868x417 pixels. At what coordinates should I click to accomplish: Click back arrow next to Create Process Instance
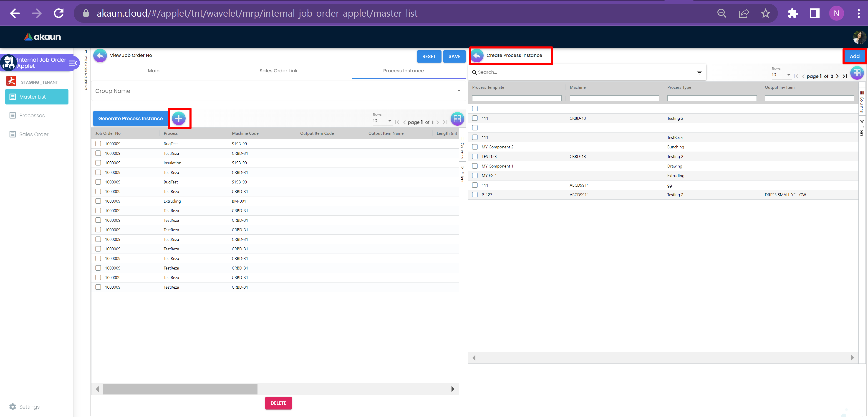[x=477, y=56]
